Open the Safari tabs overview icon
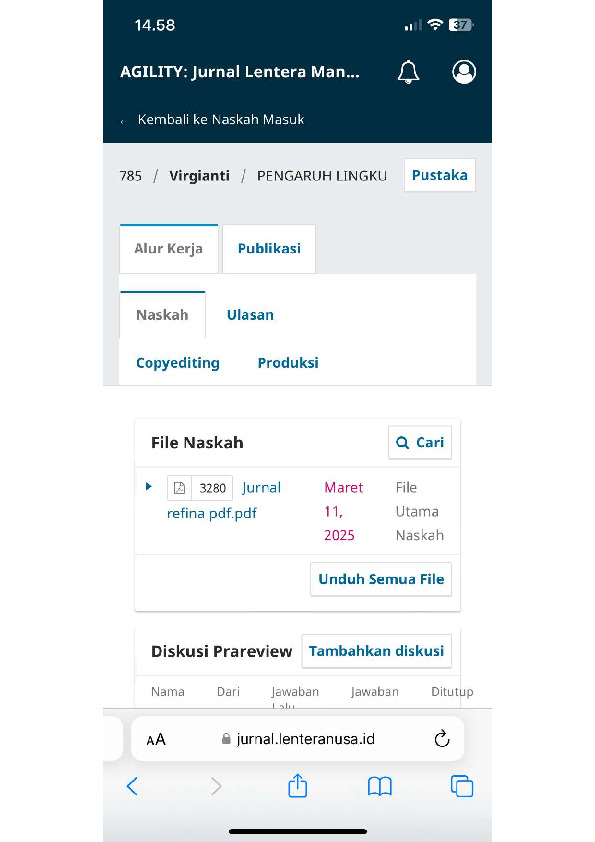The image size is (595, 842). 462,787
